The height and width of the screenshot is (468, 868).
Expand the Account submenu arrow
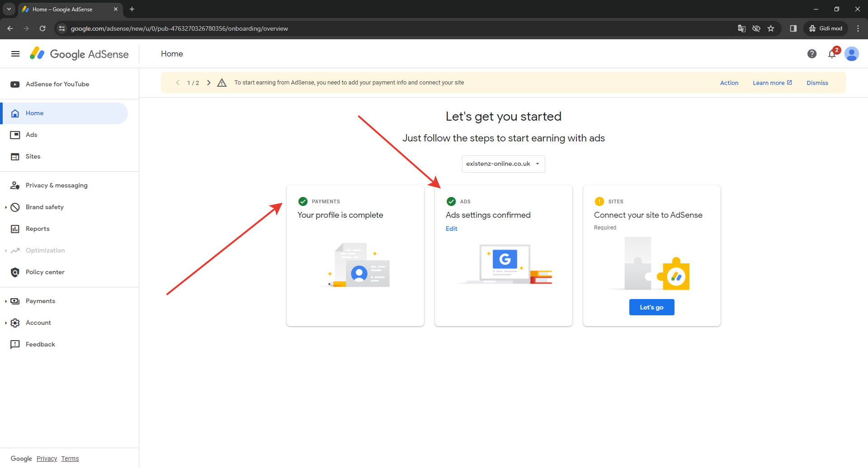(x=5, y=323)
